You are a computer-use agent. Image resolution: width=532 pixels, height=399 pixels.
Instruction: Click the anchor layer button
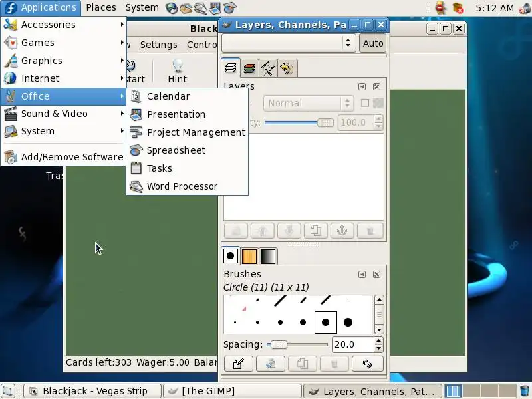pyautogui.click(x=342, y=231)
